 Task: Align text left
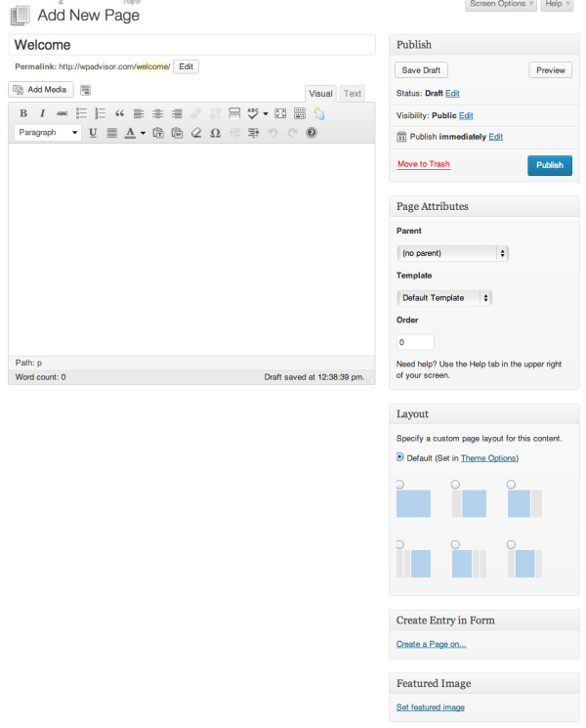(139, 113)
